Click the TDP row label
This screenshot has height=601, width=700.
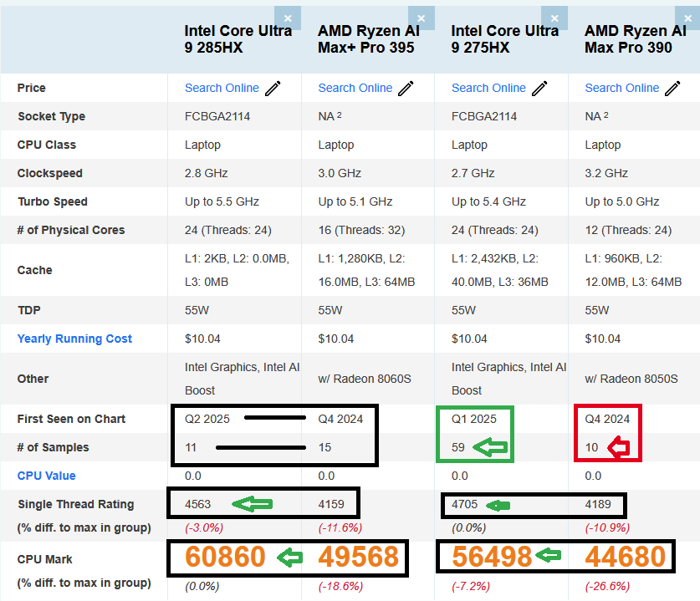tap(29, 310)
